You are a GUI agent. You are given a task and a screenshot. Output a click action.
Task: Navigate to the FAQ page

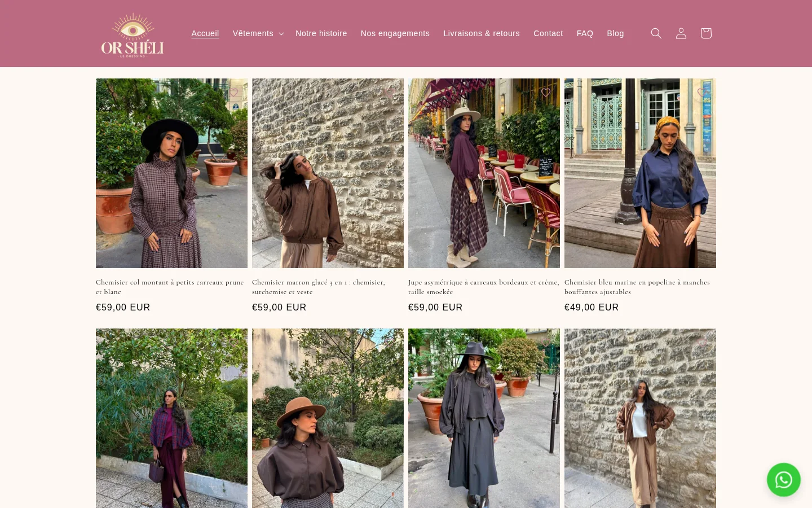[585, 33]
